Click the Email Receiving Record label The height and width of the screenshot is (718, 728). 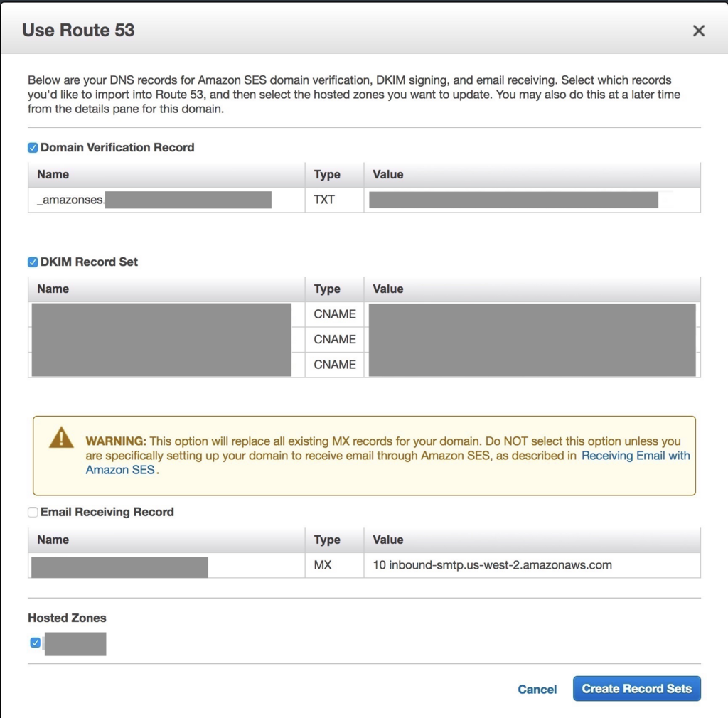pyautogui.click(x=107, y=512)
